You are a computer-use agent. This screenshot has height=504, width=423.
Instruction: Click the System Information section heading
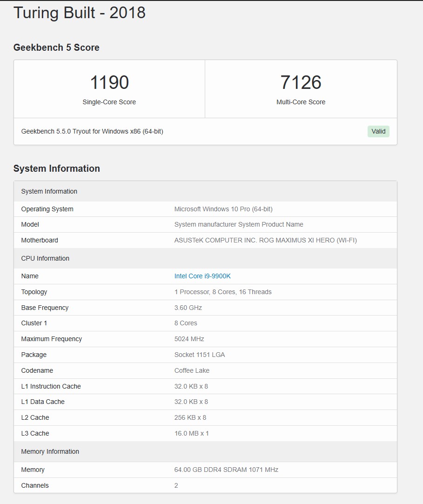pos(56,168)
